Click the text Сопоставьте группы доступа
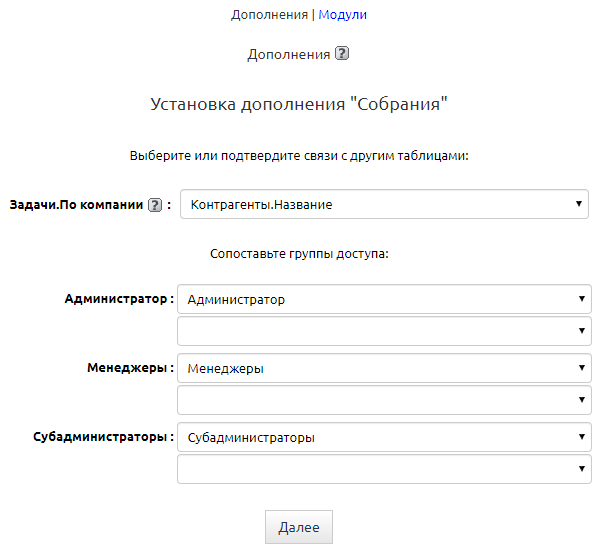 pyautogui.click(x=299, y=254)
